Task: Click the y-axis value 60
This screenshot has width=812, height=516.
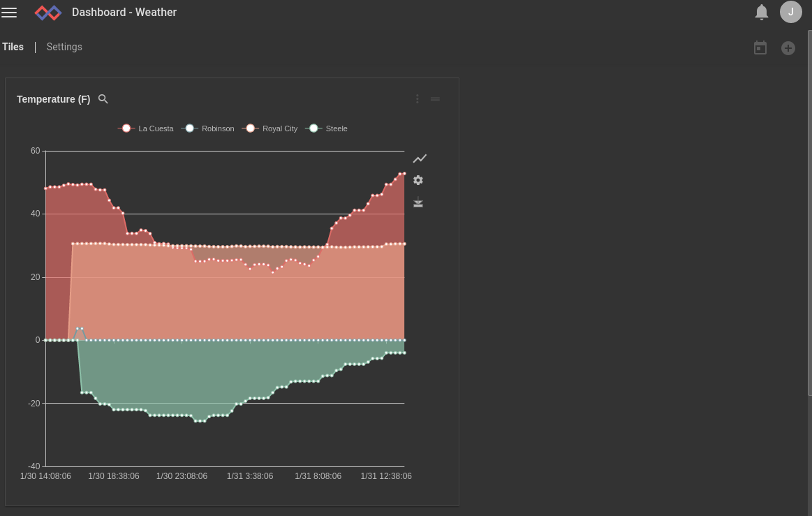Action: coord(35,151)
